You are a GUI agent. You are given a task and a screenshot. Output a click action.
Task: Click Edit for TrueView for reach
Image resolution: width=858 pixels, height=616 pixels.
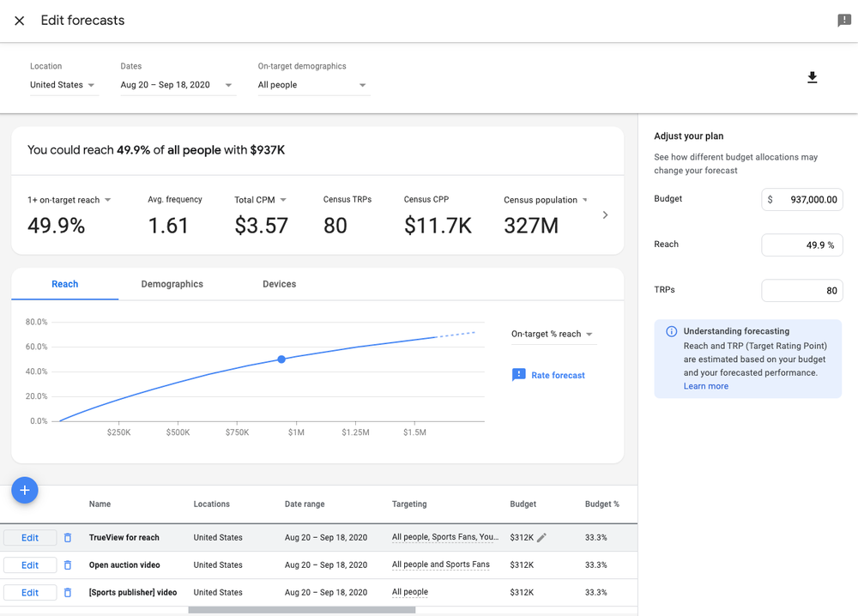30,538
